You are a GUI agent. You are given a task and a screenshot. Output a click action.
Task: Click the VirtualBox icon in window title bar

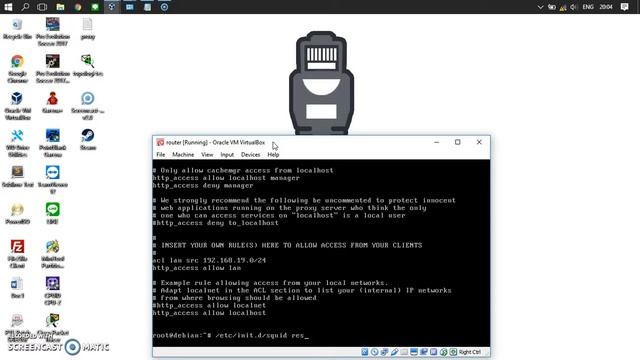point(160,142)
